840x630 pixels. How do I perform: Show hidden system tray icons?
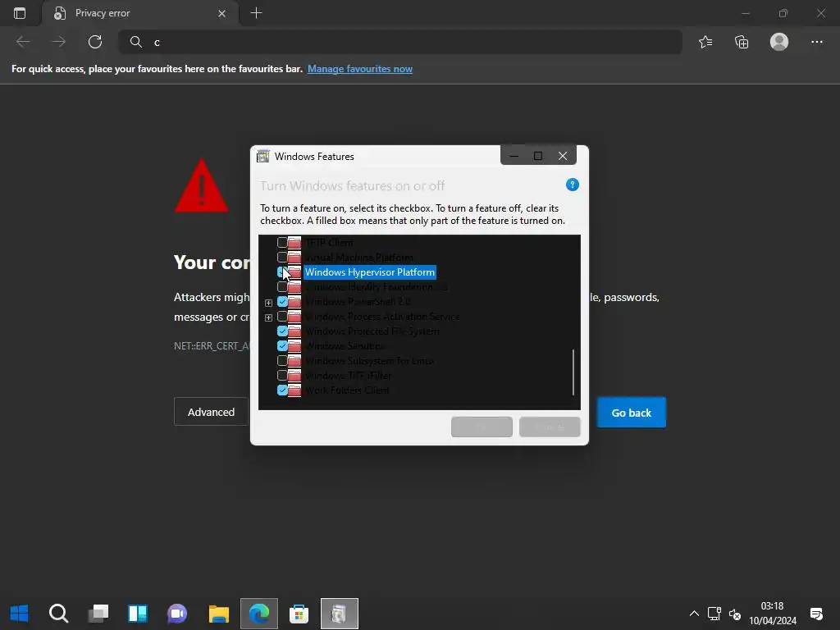694,614
